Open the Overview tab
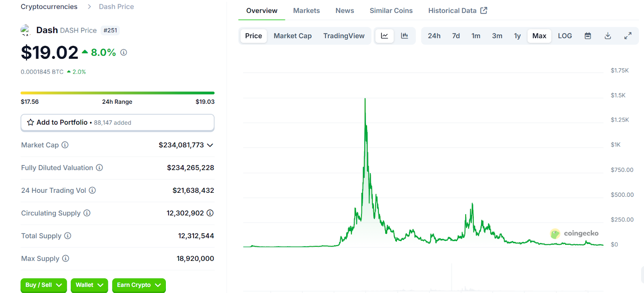644x293 pixels. tap(262, 10)
